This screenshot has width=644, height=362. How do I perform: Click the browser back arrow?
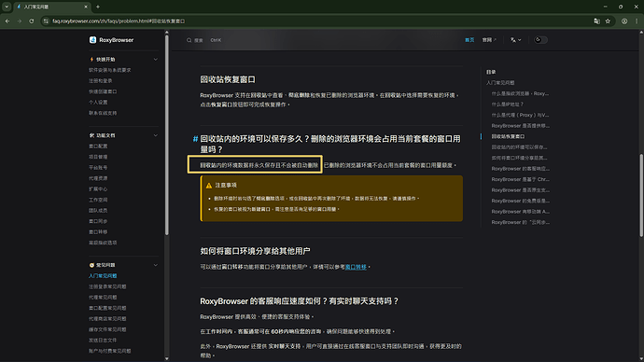coord(7,21)
